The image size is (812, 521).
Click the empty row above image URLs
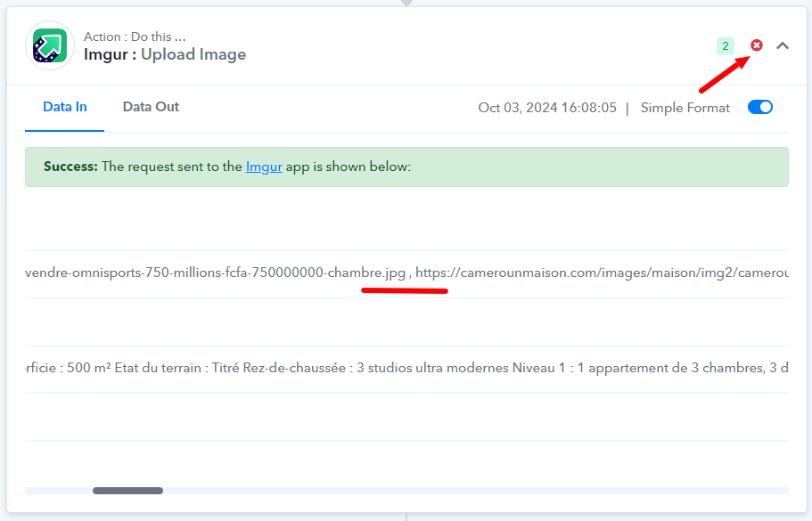pos(406,226)
